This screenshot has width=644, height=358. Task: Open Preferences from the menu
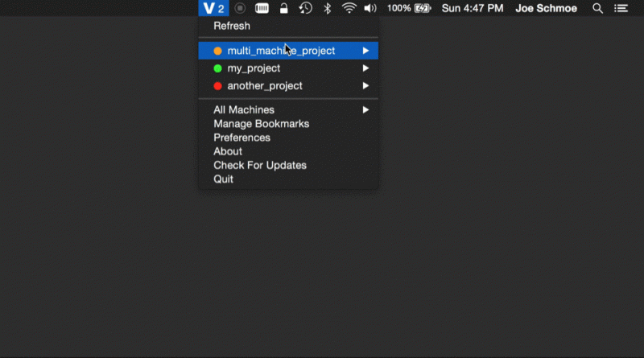pos(242,138)
